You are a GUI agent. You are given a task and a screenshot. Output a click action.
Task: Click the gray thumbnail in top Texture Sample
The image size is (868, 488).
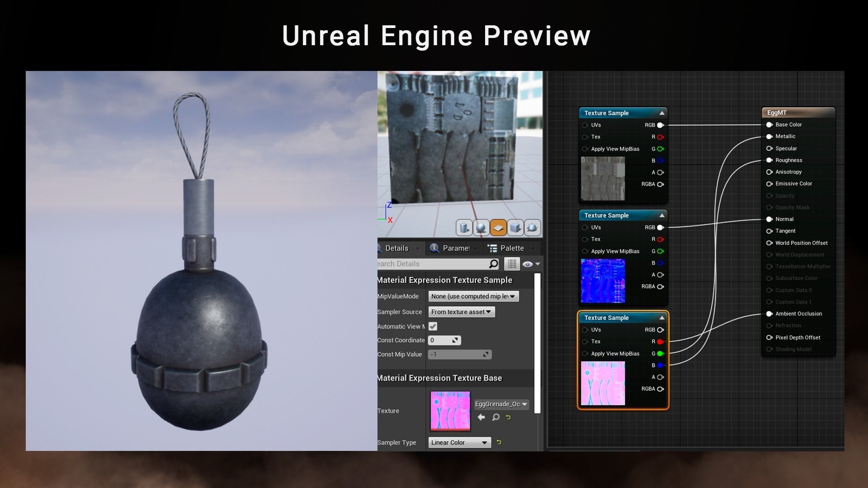tap(603, 178)
